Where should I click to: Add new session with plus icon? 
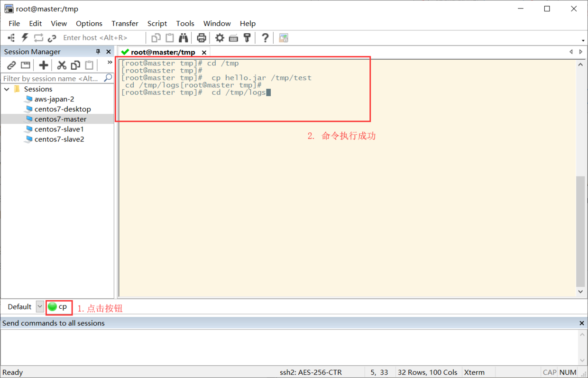[44, 65]
